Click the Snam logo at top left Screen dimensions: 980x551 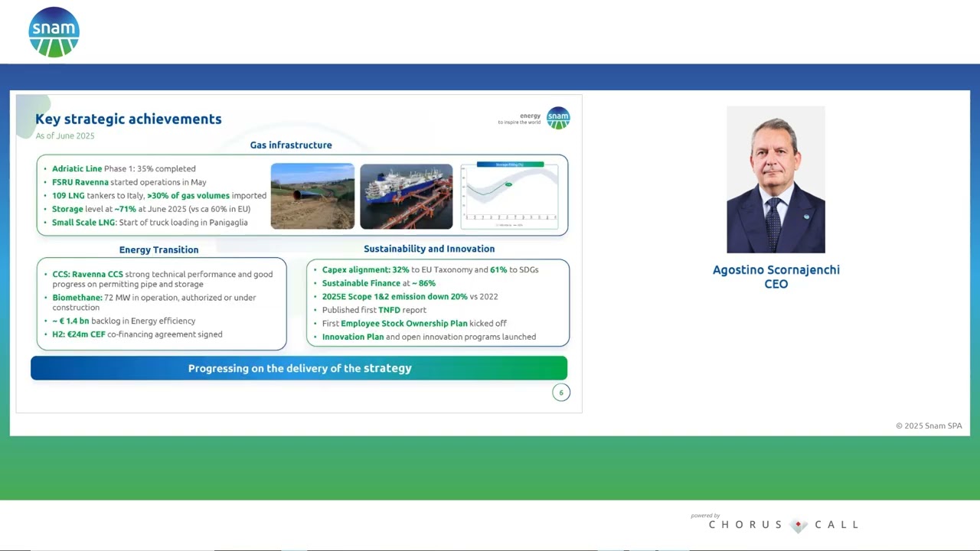coord(54,32)
